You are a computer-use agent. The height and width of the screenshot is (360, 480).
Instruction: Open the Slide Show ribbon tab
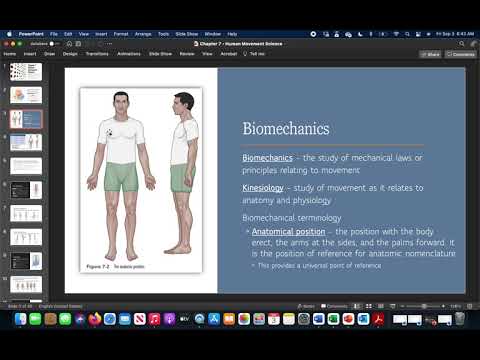click(x=160, y=54)
